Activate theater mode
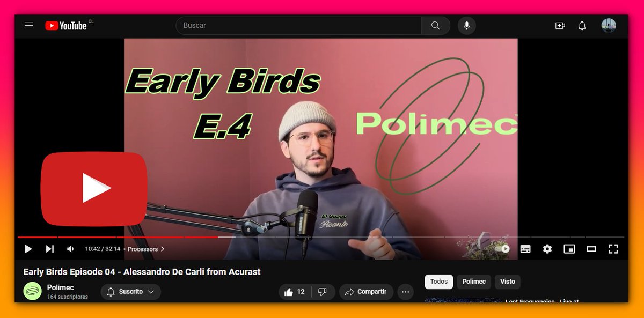Screen dimensions: 644x318 591,249
